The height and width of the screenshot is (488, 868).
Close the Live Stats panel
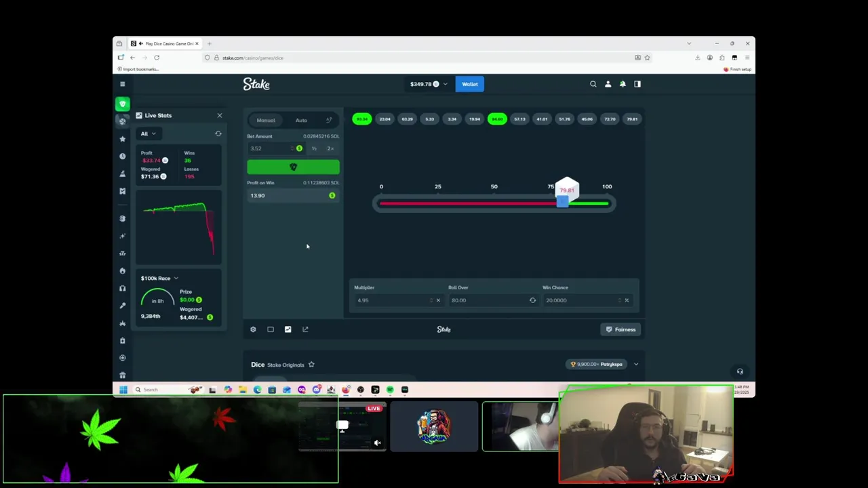(x=219, y=115)
